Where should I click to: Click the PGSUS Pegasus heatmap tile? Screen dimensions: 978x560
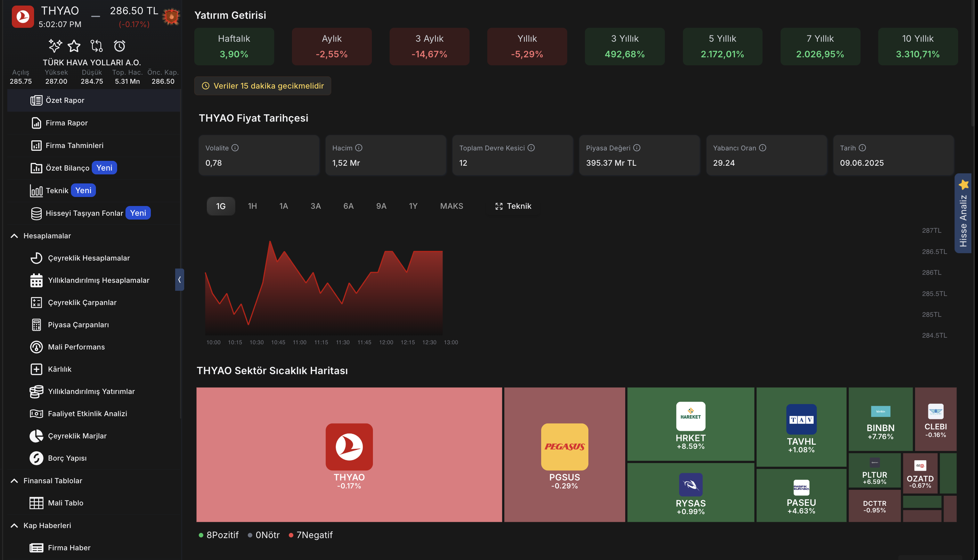coord(564,455)
